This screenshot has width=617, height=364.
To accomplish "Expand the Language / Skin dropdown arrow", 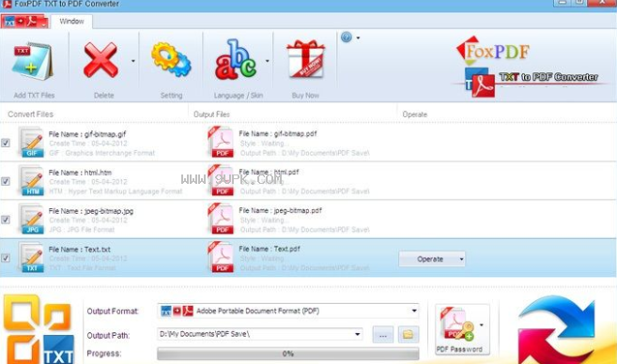I will click(x=268, y=61).
